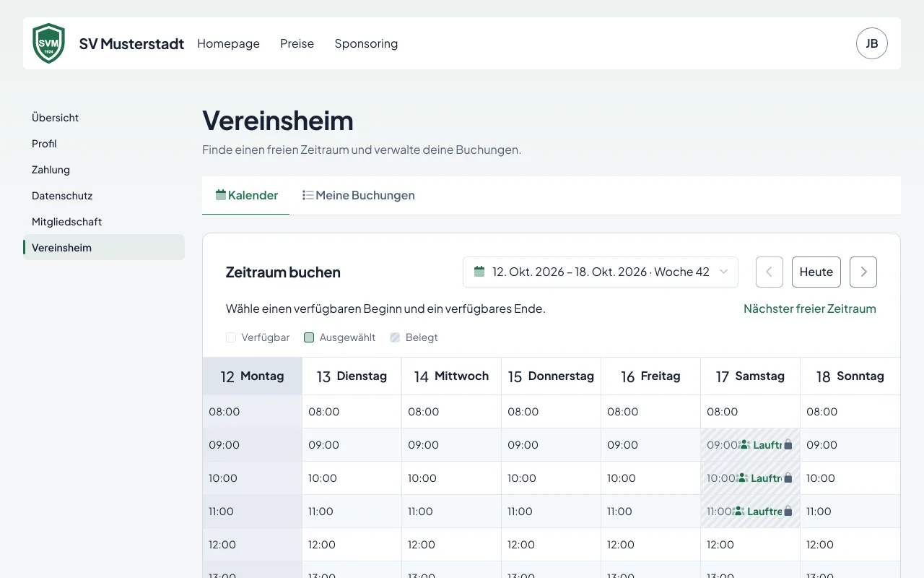Jump to current week with Heute button

tap(816, 272)
